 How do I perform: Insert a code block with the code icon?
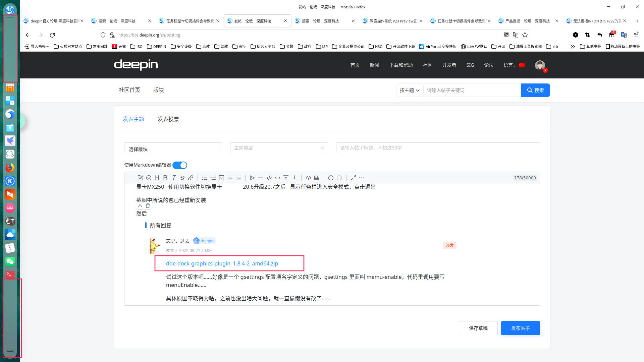tap(269, 178)
